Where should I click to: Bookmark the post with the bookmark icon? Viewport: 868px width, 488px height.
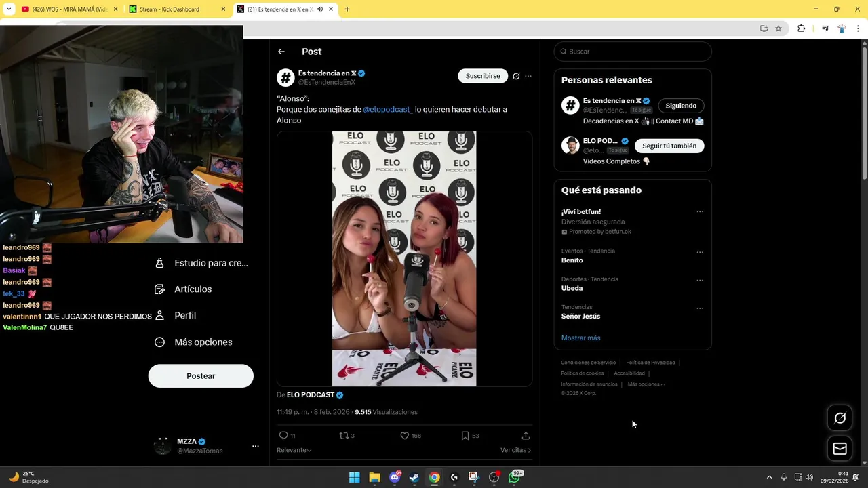(465, 436)
